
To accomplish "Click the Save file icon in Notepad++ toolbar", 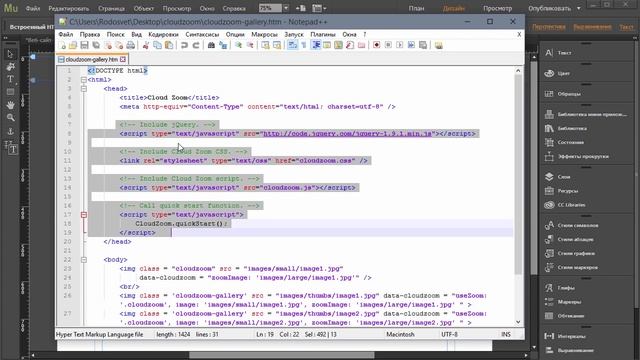I will click(84, 45).
